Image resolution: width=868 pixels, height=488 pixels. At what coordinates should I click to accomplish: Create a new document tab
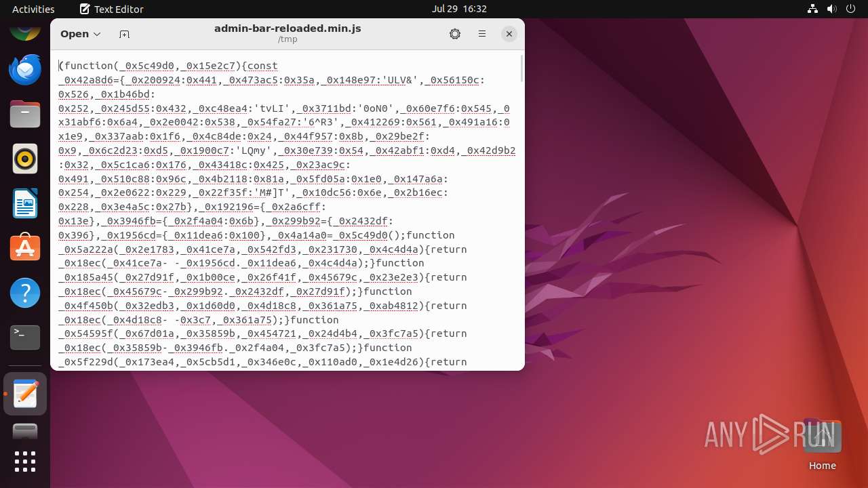click(124, 34)
